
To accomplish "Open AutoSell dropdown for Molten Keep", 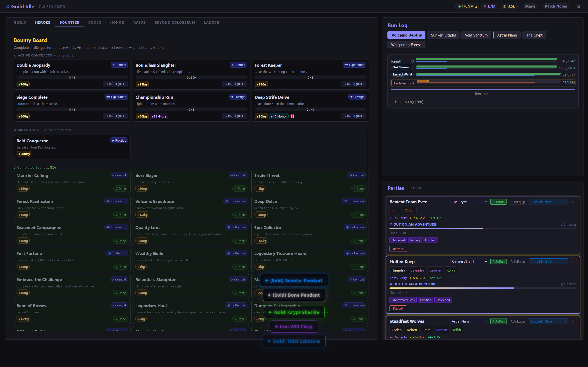I will tap(548, 262).
